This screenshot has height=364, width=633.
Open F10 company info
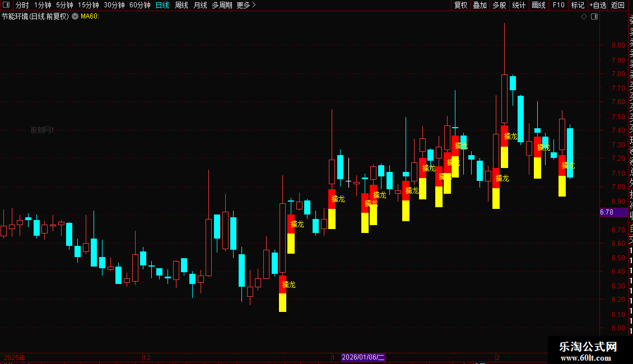(558, 5)
